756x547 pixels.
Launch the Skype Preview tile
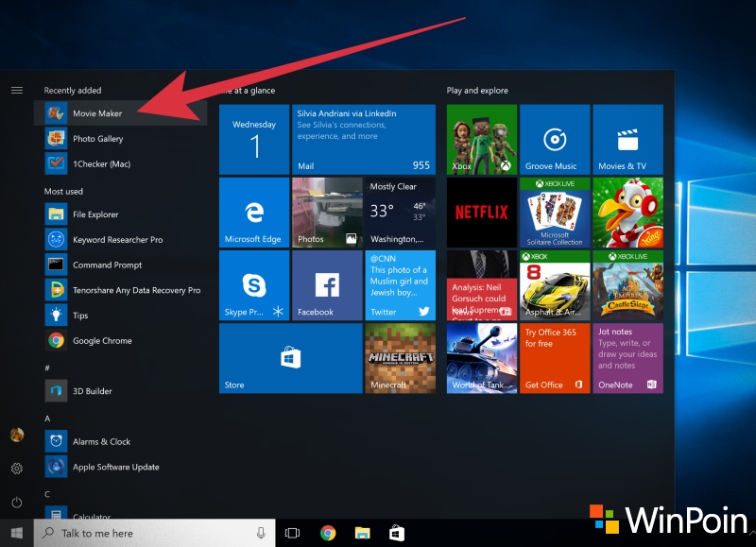(254, 285)
